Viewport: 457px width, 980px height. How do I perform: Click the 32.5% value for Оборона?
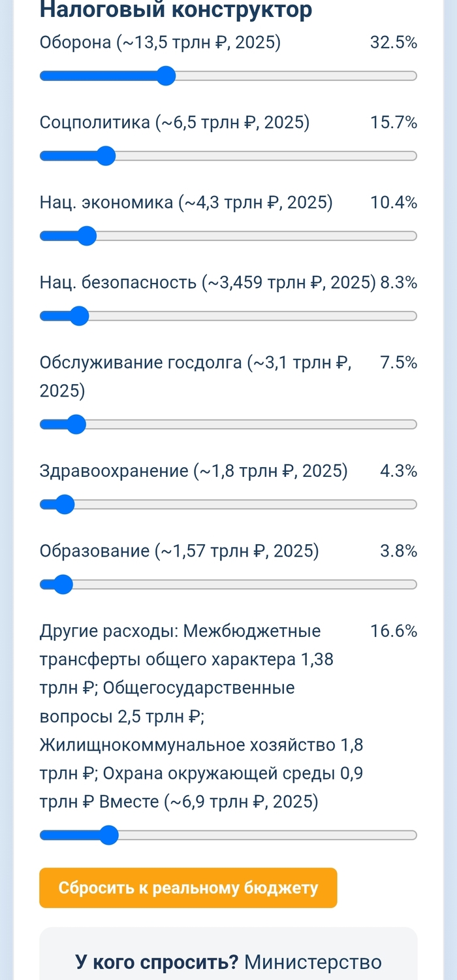coord(393,43)
